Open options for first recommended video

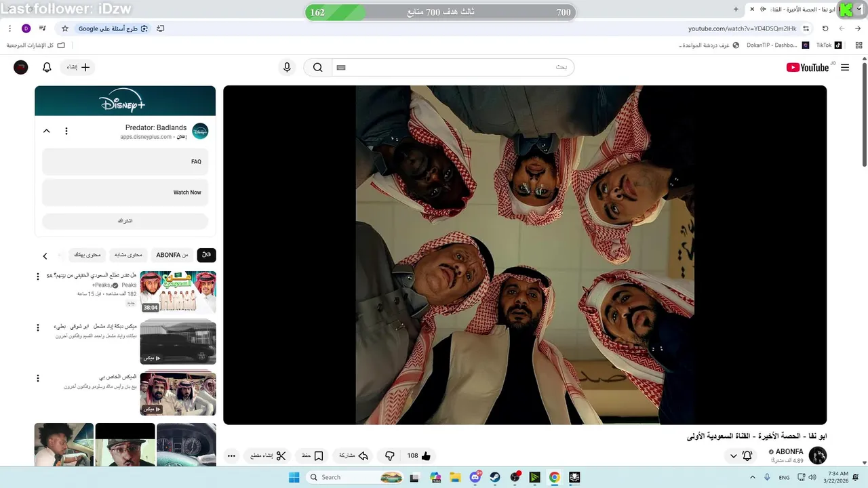pos(38,277)
